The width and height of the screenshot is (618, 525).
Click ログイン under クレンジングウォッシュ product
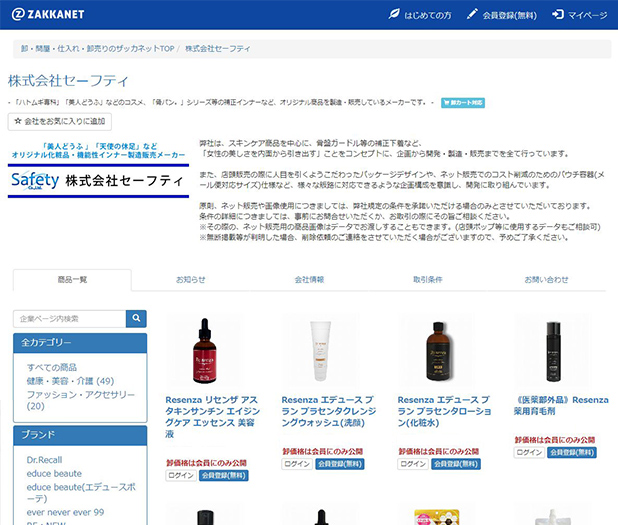pos(297,464)
